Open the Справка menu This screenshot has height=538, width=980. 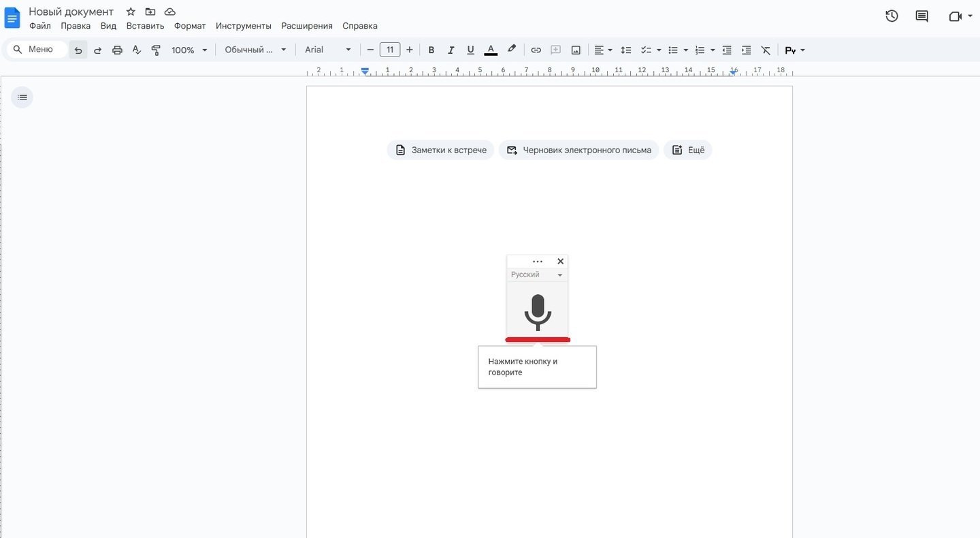tap(360, 26)
